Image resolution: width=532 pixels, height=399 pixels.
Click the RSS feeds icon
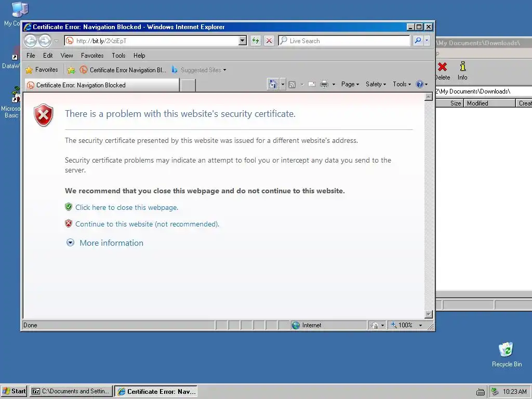click(292, 85)
